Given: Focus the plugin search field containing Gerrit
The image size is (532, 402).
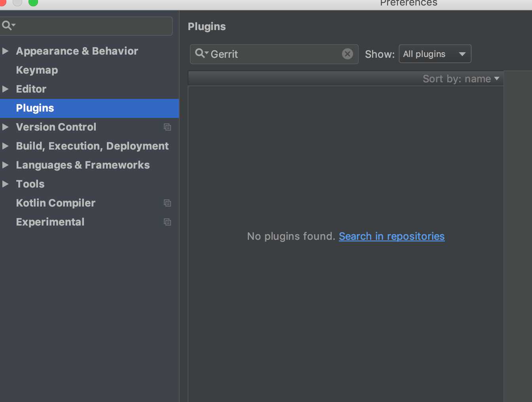Looking at the screenshot, I should point(274,54).
